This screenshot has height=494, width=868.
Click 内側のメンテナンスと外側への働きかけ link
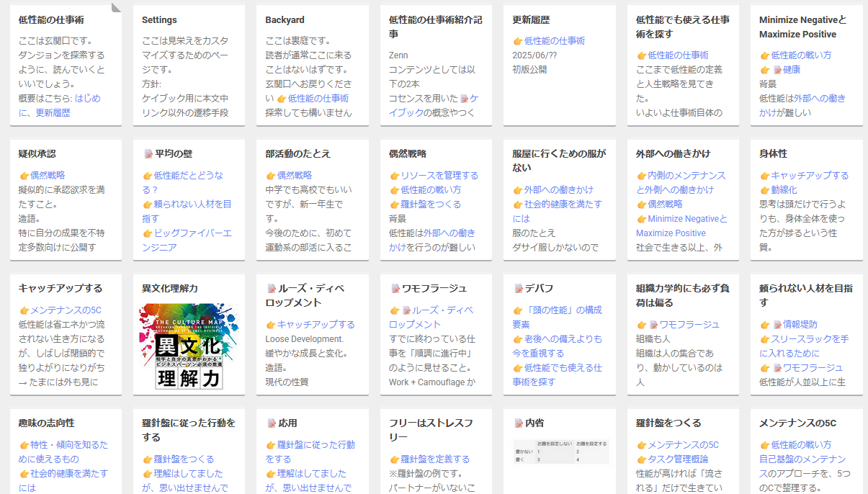click(681, 182)
